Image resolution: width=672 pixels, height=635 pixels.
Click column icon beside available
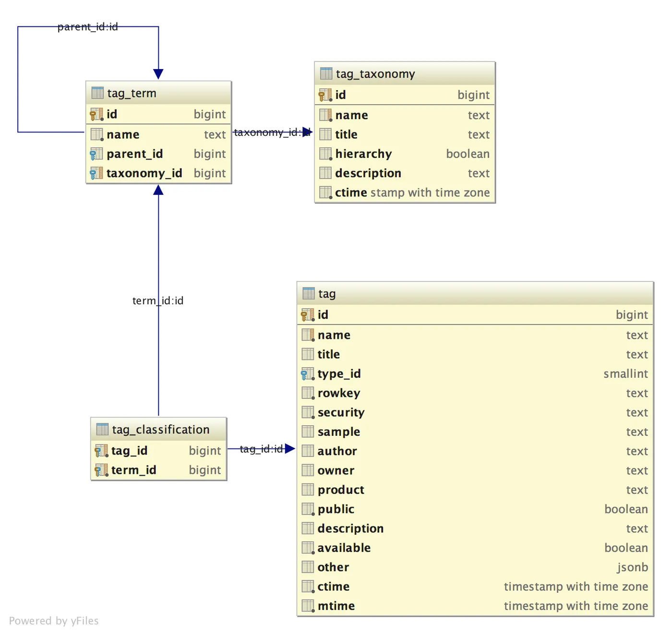308,548
